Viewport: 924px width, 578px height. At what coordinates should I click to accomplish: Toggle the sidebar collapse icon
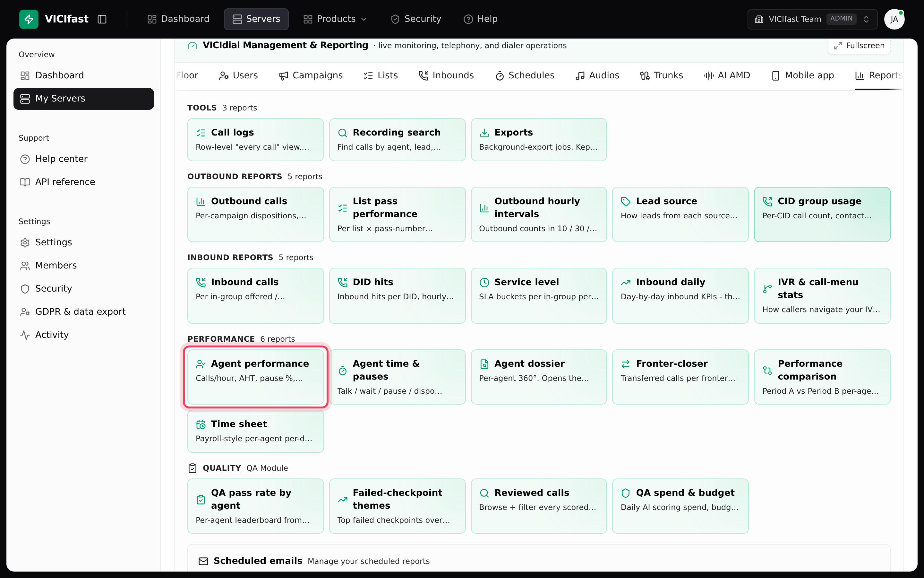coord(102,19)
